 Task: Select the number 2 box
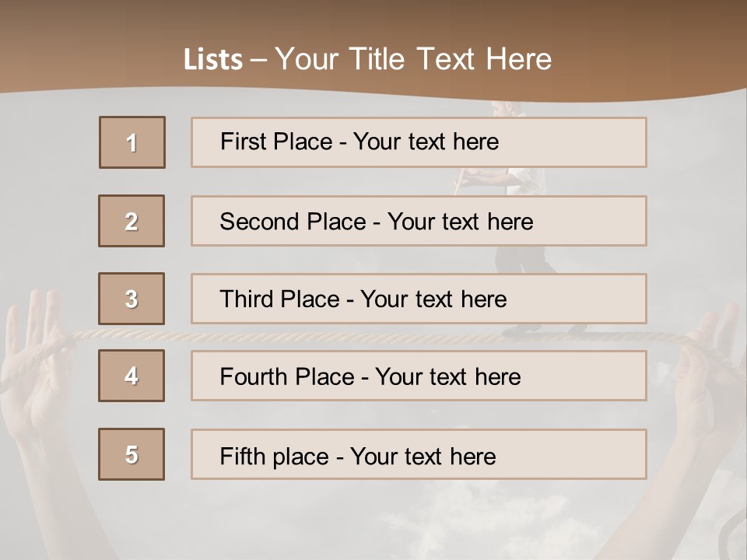[132, 221]
